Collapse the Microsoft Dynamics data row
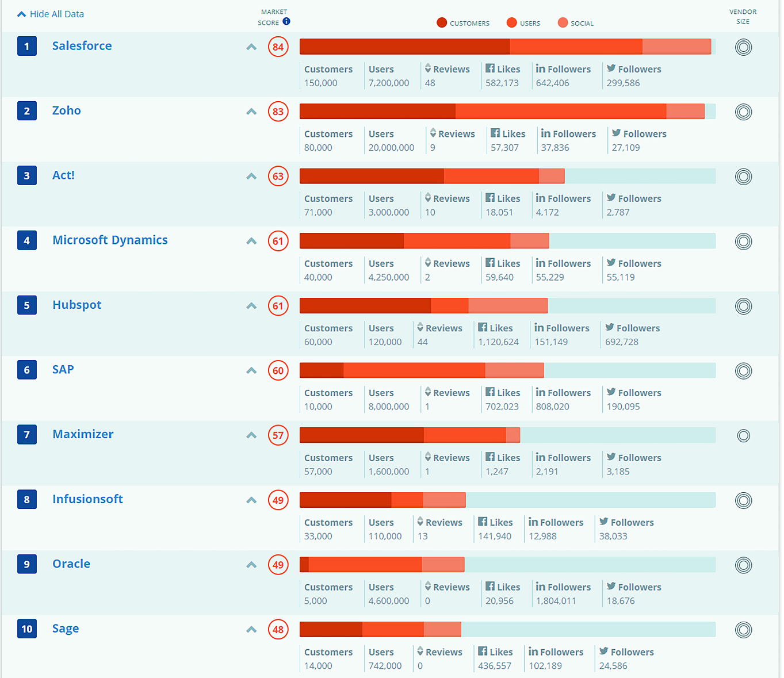This screenshot has height=678, width=784. tap(251, 242)
